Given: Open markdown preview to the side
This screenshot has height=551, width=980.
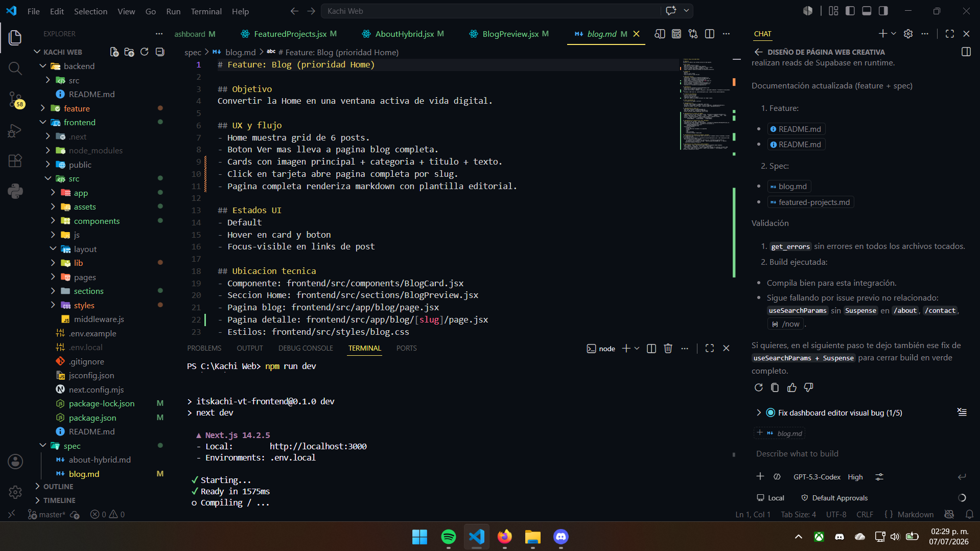Looking at the screenshot, I should click(660, 34).
